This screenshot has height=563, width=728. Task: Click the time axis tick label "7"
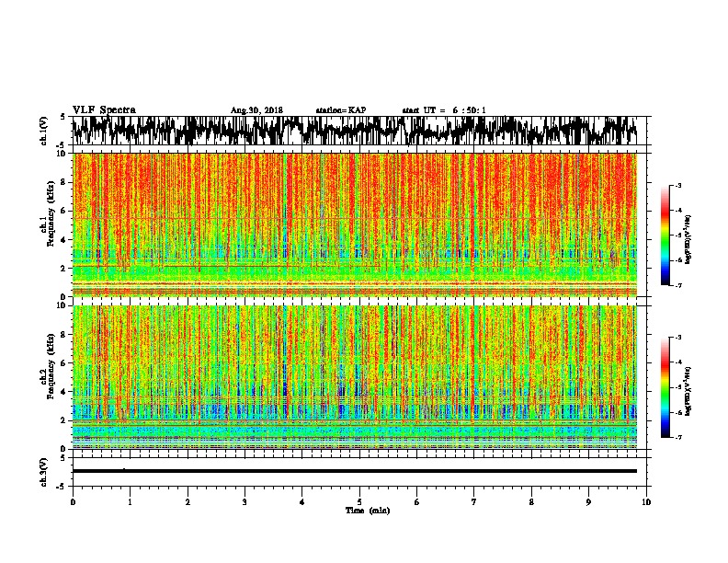[474, 502]
